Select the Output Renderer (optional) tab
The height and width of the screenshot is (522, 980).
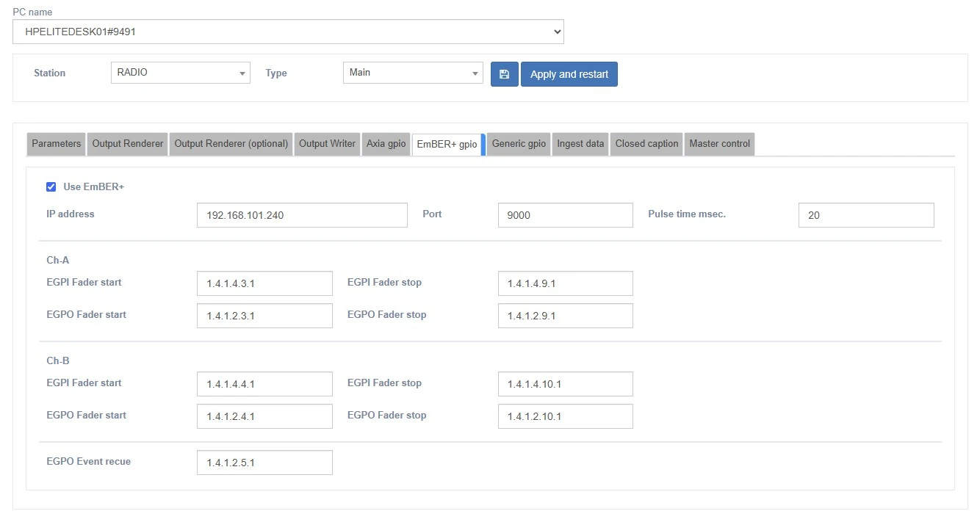point(231,144)
